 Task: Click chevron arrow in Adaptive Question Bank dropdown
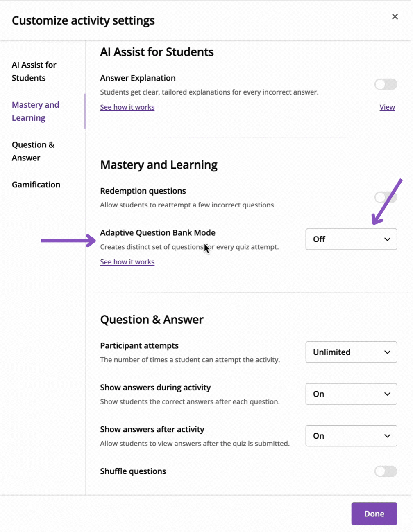(x=387, y=239)
